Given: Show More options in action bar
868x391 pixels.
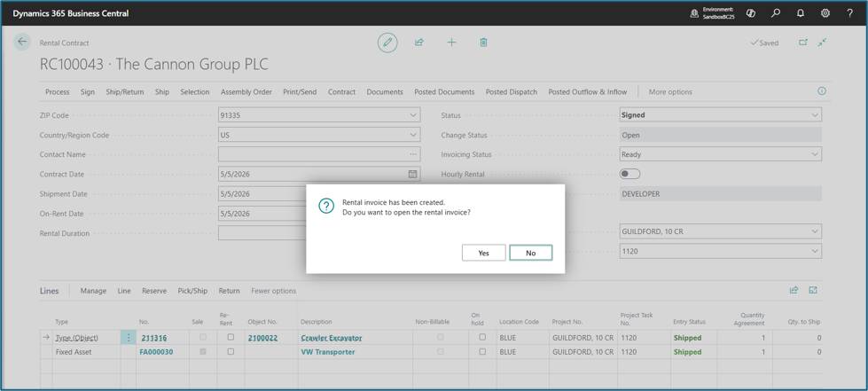Looking at the screenshot, I should 669,92.
